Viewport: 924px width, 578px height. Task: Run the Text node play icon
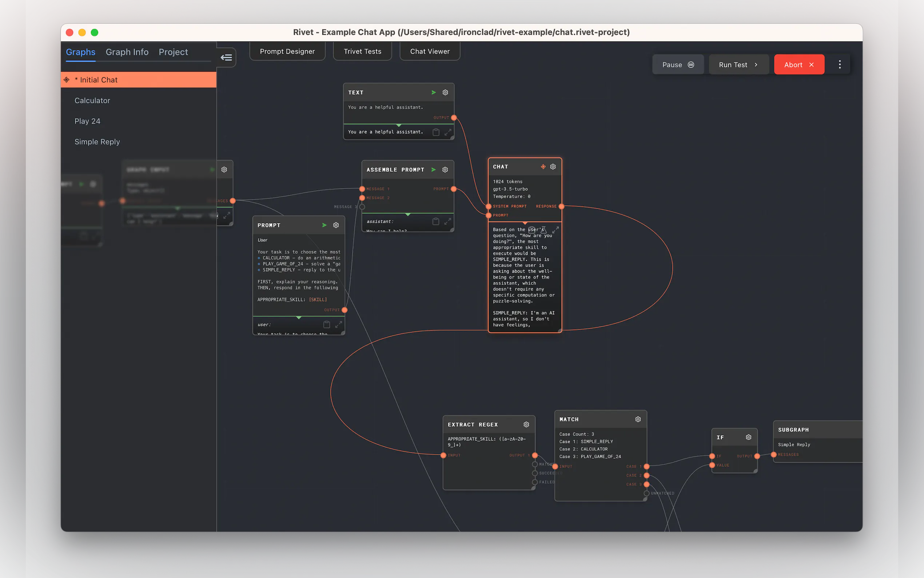coord(434,92)
